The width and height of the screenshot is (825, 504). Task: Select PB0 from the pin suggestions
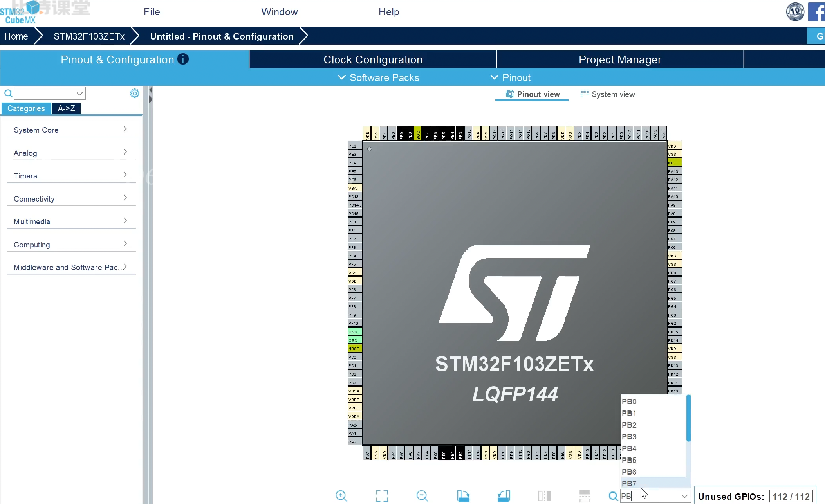(654, 401)
